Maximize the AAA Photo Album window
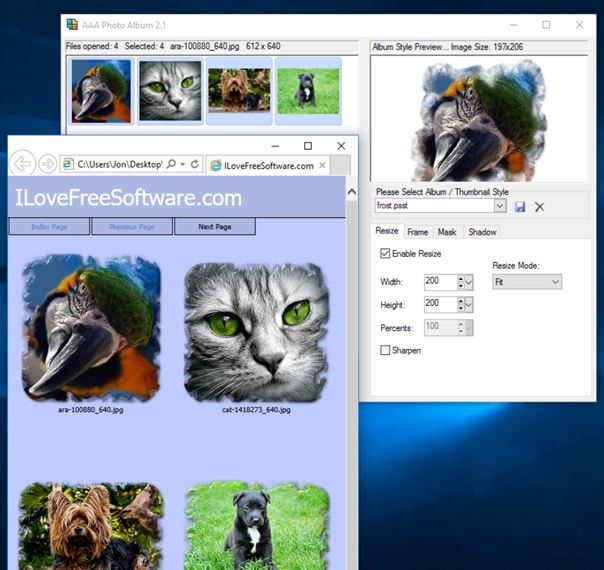 point(546,25)
